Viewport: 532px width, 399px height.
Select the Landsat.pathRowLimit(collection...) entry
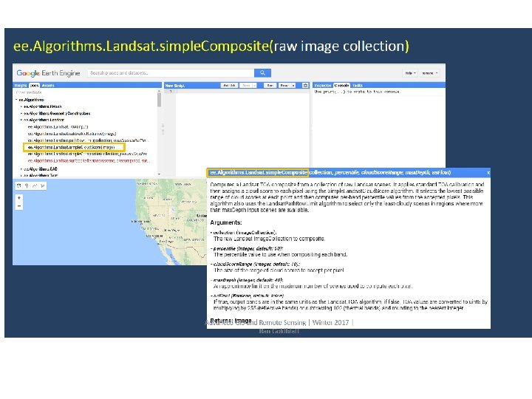click(x=88, y=140)
